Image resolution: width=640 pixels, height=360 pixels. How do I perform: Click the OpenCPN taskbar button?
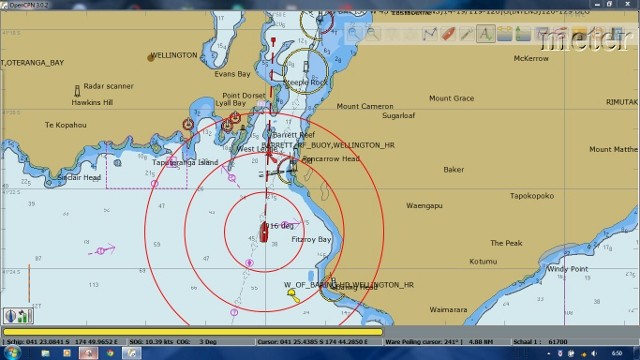coord(131,353)
